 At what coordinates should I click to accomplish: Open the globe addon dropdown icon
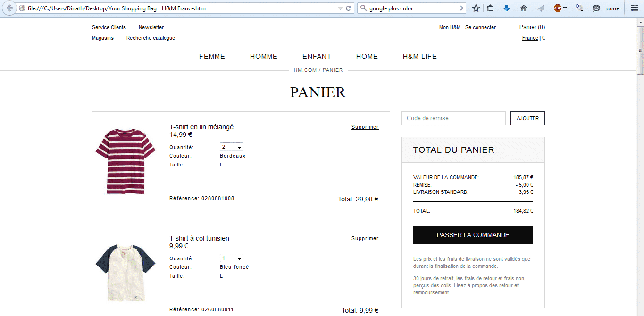tap(579, 8)
